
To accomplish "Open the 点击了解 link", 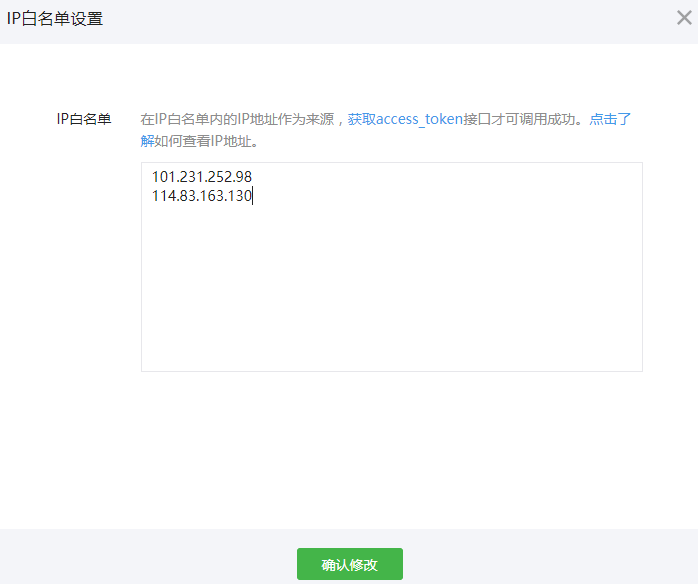I will [610, 119].
